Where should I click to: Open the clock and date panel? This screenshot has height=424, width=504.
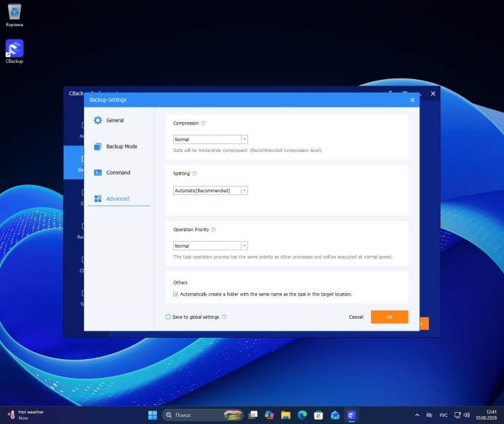pyautogui.click(x=486, y=415)
